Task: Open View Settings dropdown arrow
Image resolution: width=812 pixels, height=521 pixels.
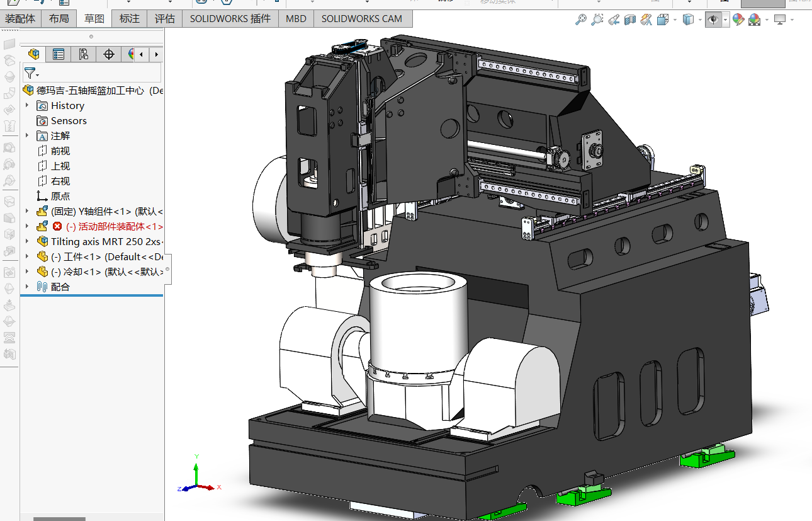Action: click(792, 20)
